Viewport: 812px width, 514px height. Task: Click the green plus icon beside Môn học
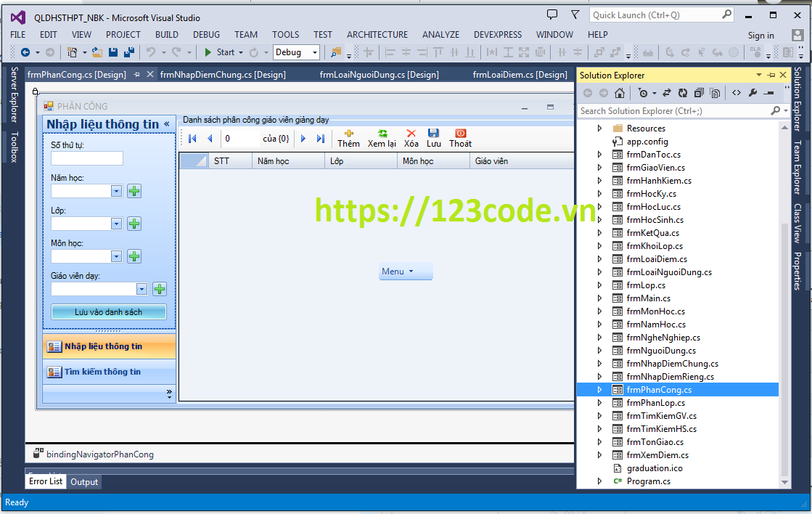134,256
